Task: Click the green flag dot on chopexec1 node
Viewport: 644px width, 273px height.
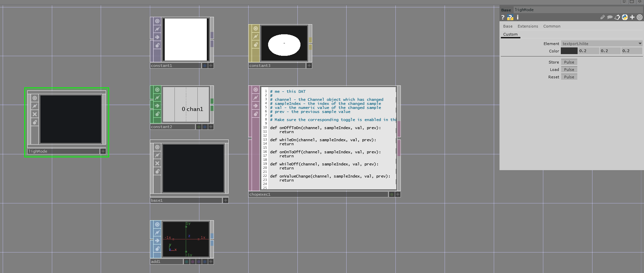Action: click(391, 194)
